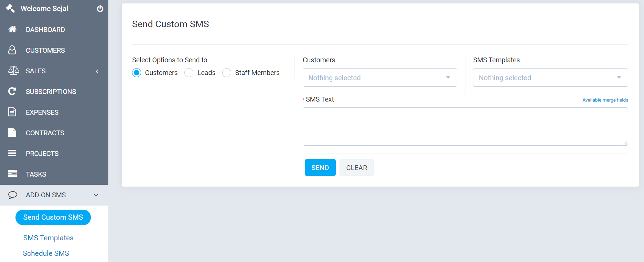Select the Customers radio option
Viewport: 644px width, 262px height.
point(137,73)
